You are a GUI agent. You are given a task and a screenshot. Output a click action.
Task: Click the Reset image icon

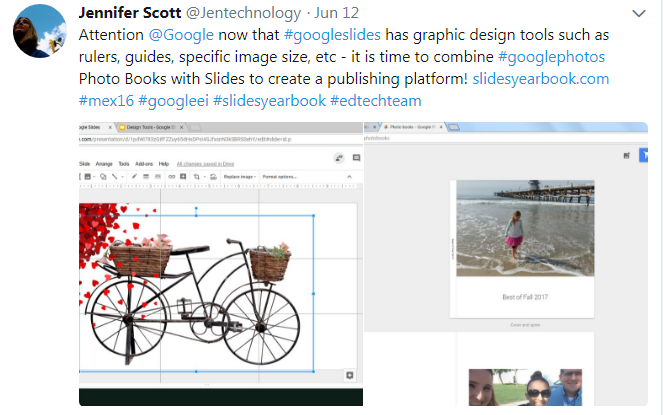pyautogui.click(x=214, y=177)
